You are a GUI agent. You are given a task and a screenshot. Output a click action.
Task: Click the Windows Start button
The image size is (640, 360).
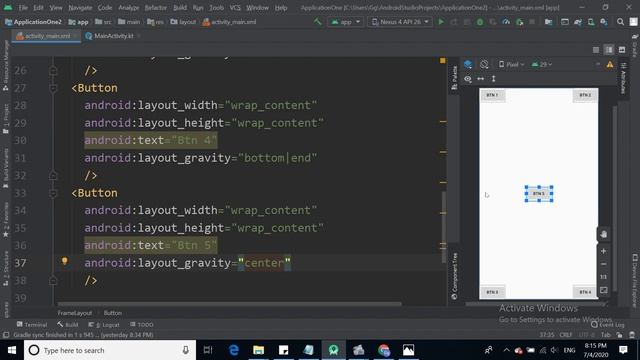click(x=11, y=350)
